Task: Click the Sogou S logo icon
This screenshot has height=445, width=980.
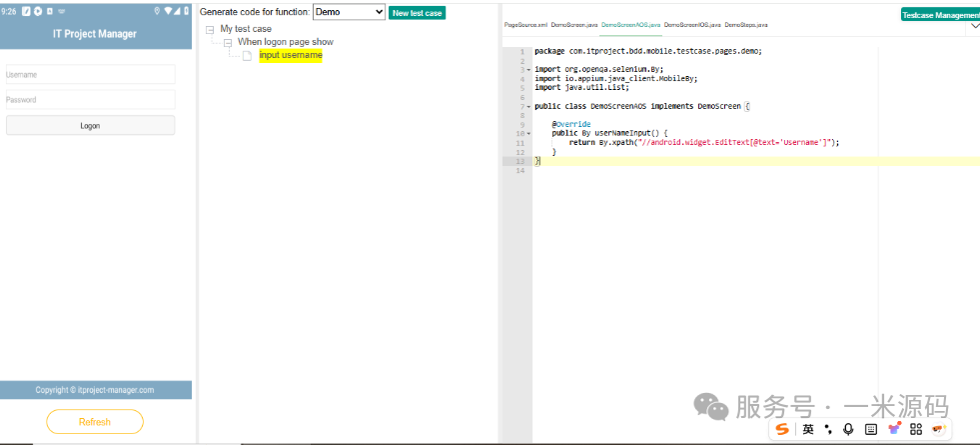Action: point(782,429)
